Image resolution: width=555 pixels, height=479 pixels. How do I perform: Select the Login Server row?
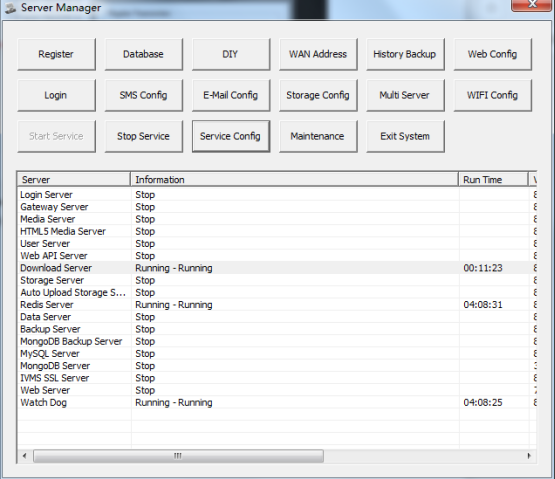277,195
